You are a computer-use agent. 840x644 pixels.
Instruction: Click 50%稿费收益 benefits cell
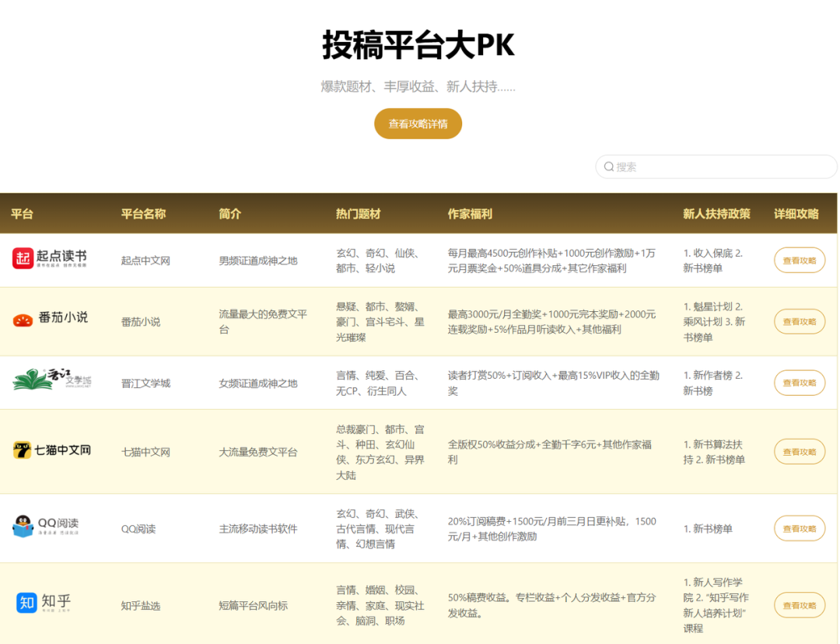551,605
